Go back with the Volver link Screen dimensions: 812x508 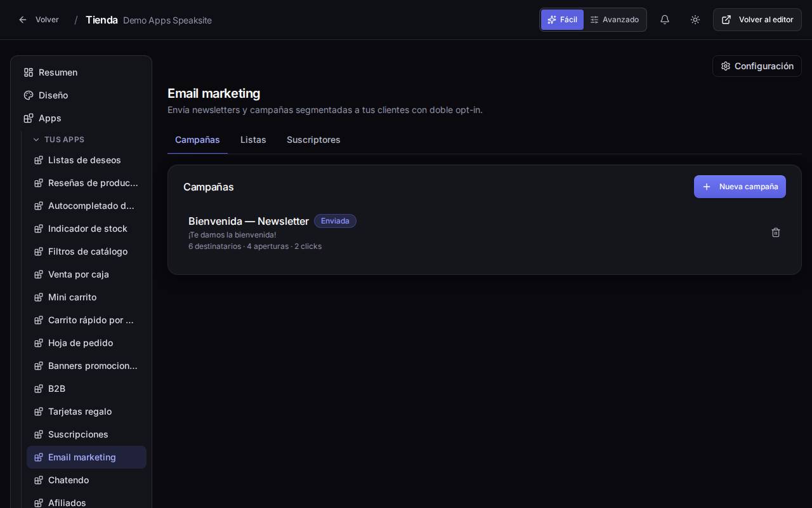point(38,20)
